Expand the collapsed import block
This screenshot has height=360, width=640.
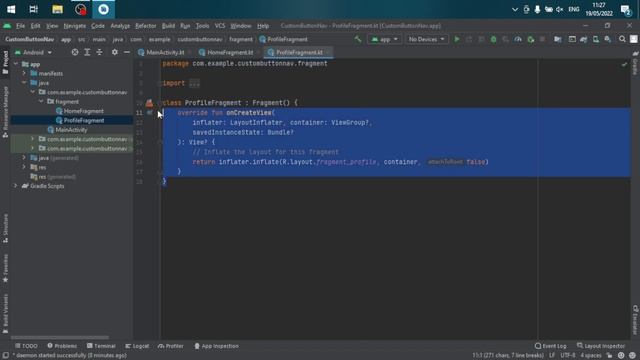(x=194, y=83)
